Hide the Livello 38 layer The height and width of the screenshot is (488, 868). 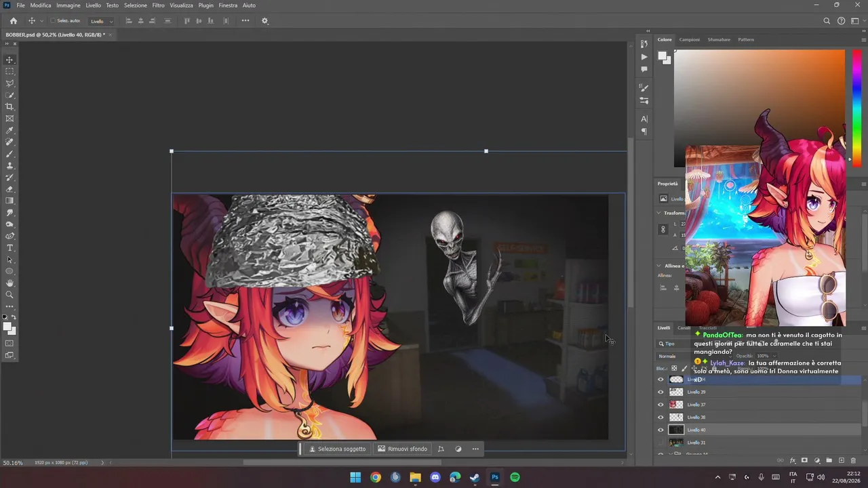pos(660,417)
